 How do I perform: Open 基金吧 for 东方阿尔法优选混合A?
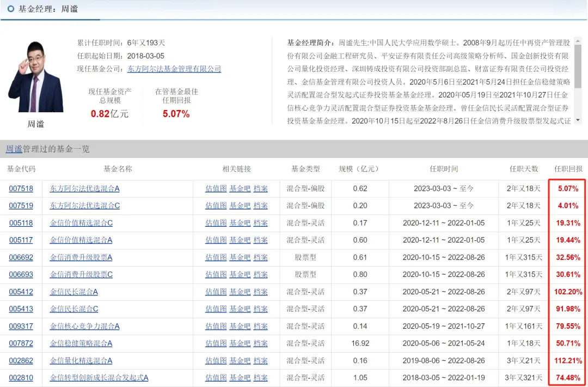[x=240, y=189]
